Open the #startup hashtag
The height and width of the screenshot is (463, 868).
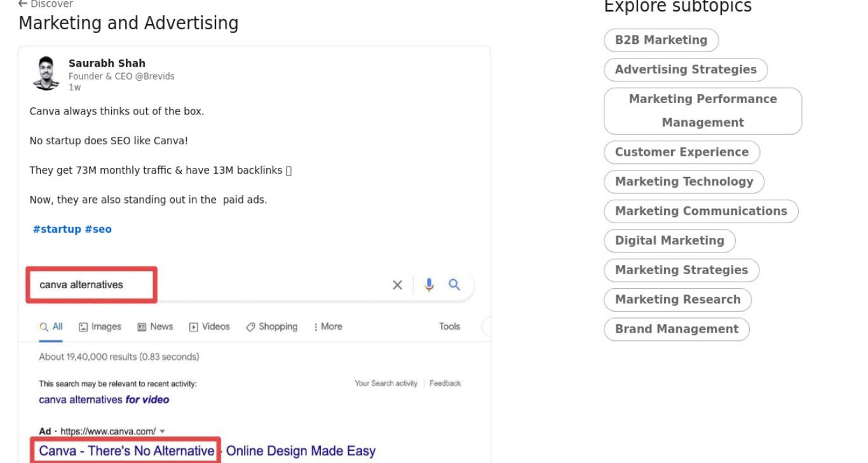pyautogui.click(x=57, y=229)
